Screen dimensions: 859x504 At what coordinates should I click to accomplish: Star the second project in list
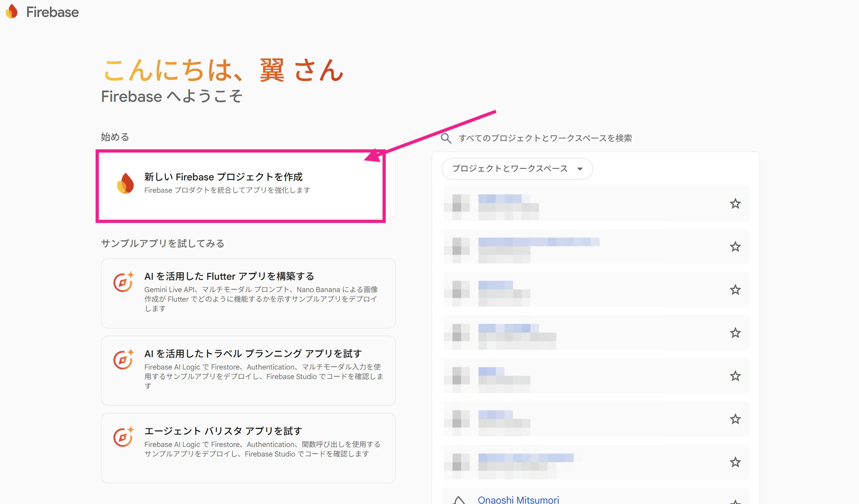click(x=735, y=247)
